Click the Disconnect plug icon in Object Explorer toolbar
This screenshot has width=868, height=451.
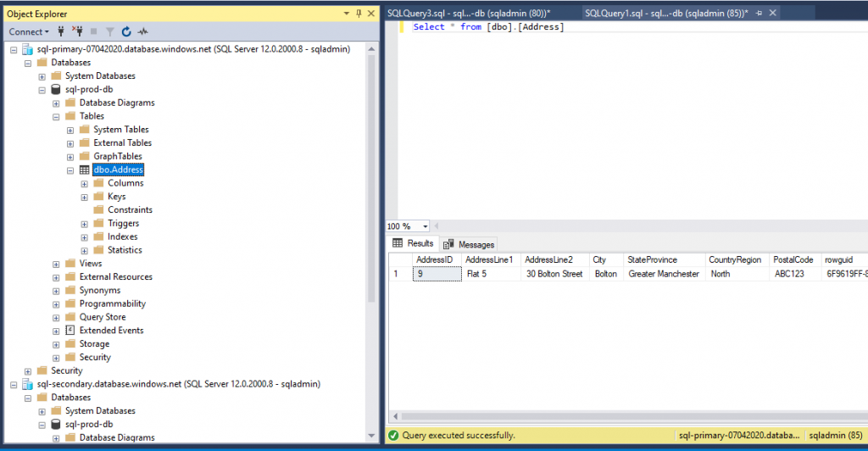(77, 31)
